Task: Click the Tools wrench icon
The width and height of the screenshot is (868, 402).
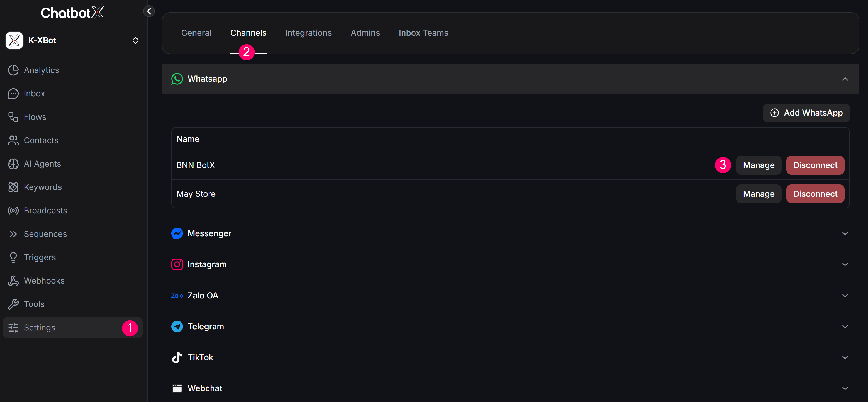Action: (13, 304)
